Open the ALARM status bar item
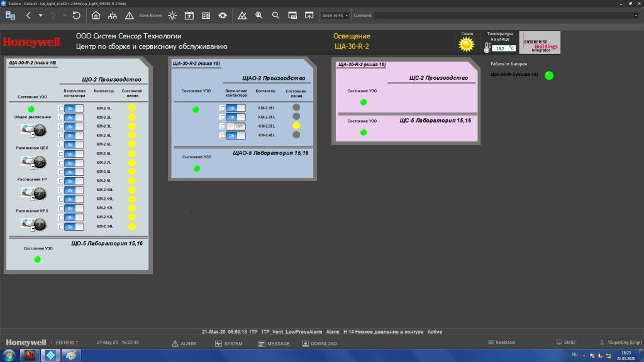This screenshot has width=644, height=362. (184, 344)
